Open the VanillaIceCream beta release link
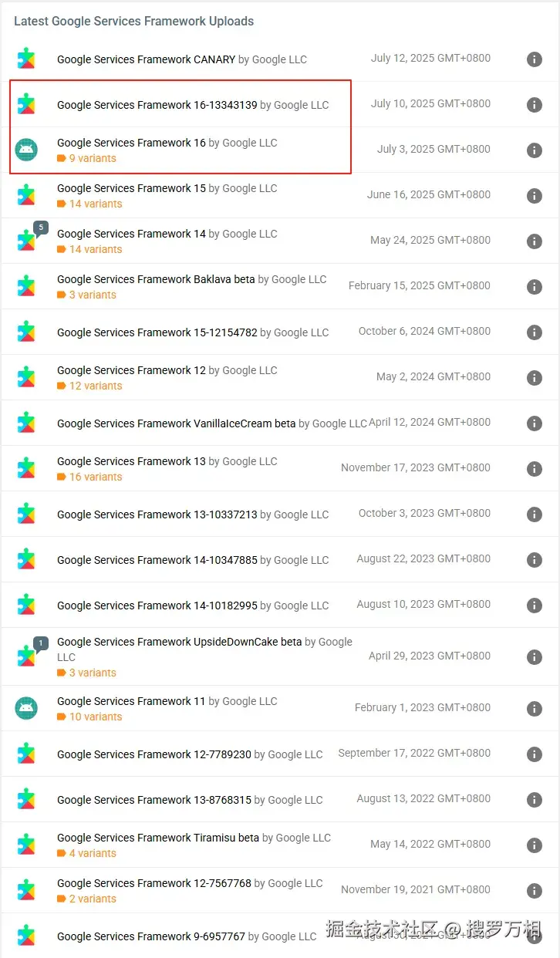This screenshot has width=560, height=958. [x=176, y=423]
